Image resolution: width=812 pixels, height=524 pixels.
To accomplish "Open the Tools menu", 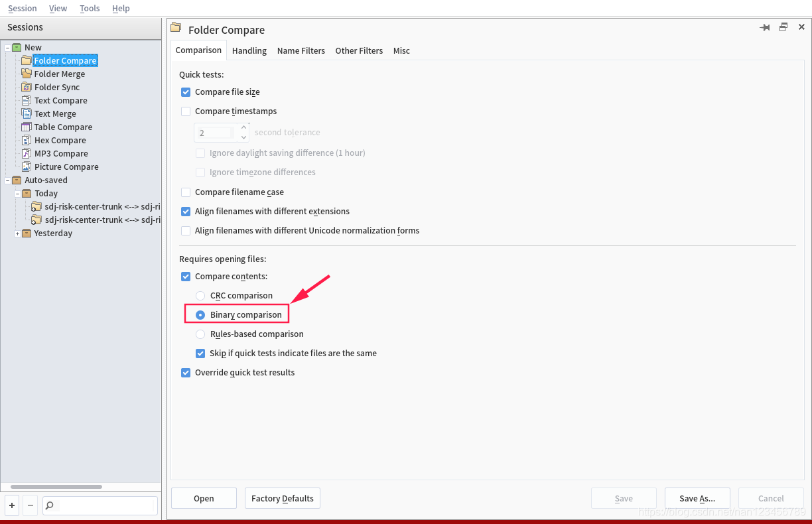I will pos(90,9).
